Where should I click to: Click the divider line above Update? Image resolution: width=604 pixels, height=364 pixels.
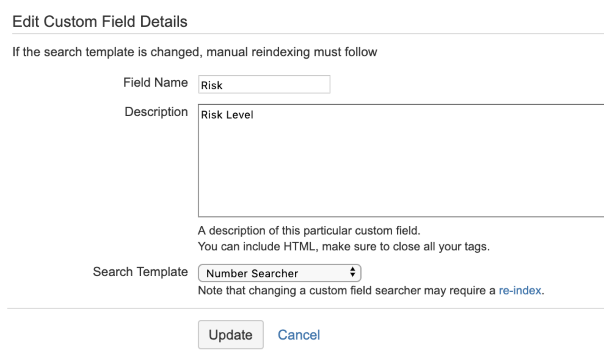(x=305, y=308)
